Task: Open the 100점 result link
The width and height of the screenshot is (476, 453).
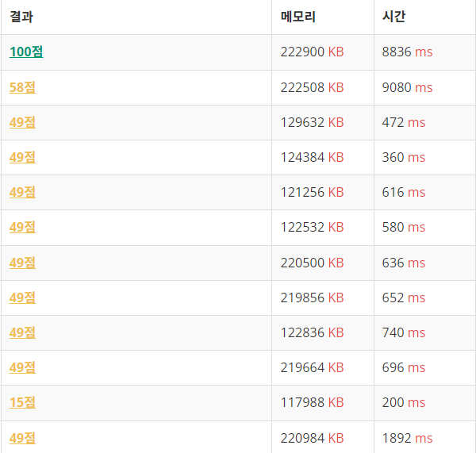Action: point(26,52)
